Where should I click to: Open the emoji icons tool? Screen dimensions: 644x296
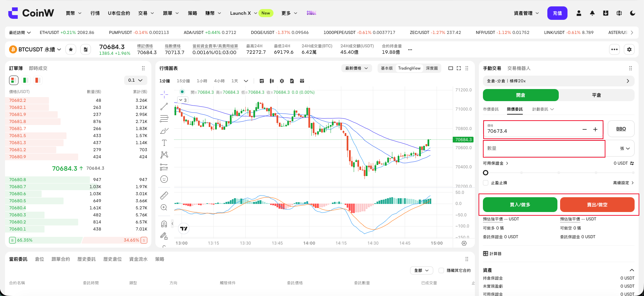(x=164, y=179)
